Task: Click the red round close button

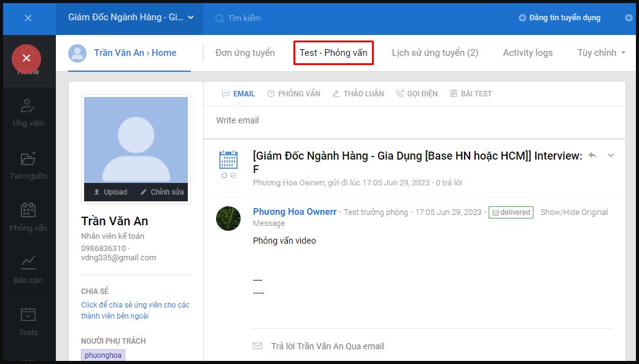Action: pos(26,58)
